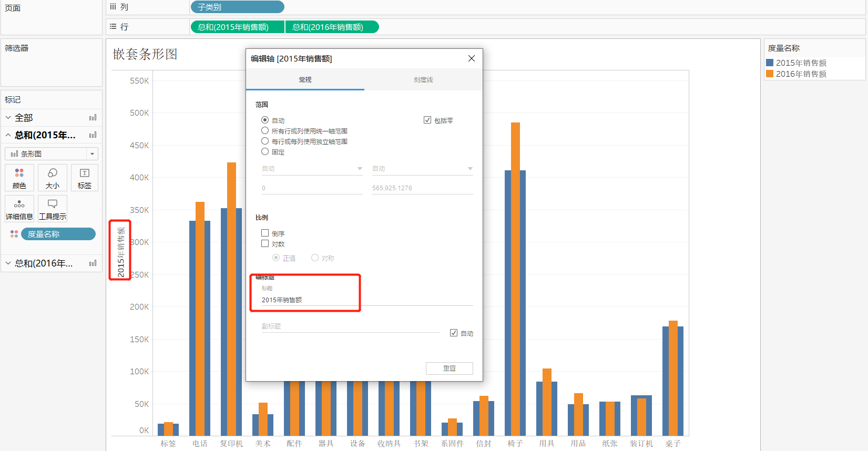
Task: Click the 电话 category axis label
Action: [x=200, y=444]
